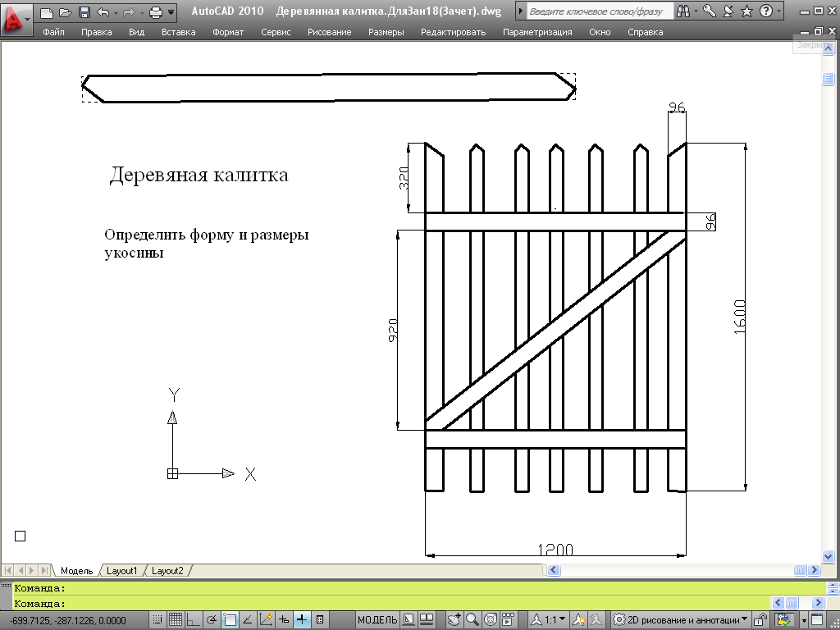Screen dimensions: 840x630
Task: Open the Вставка menu
Action: click(x=178, y=32)
